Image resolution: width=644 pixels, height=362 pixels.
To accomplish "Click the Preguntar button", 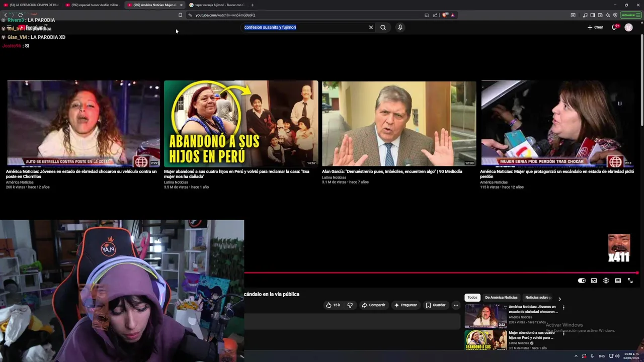I will (x=406, y=305).
